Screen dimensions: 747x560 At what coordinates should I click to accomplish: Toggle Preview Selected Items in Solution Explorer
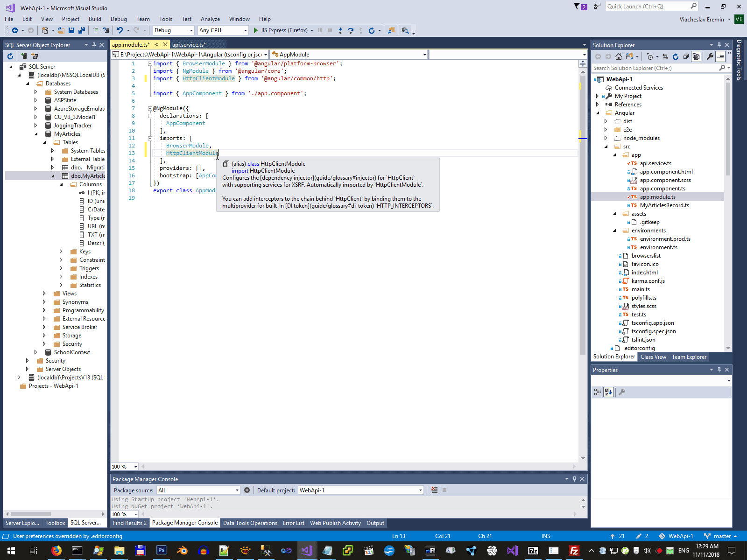tap(720, 56)
